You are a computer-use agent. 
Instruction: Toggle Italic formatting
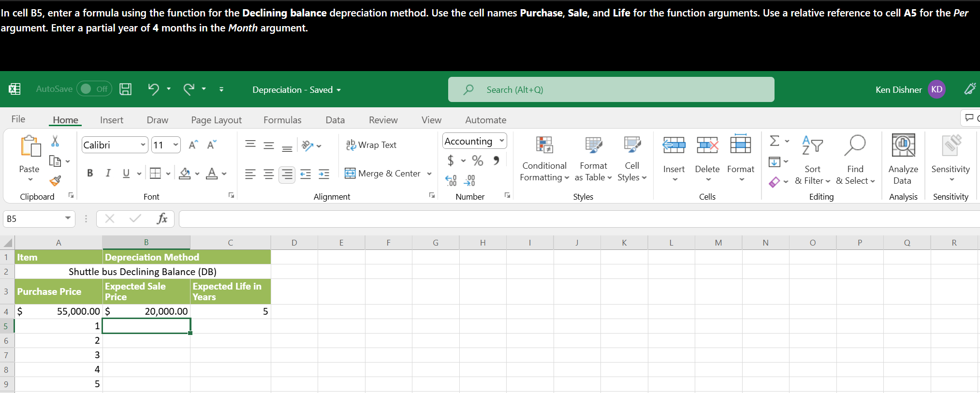pyautogui.click(x=108, y=173)
